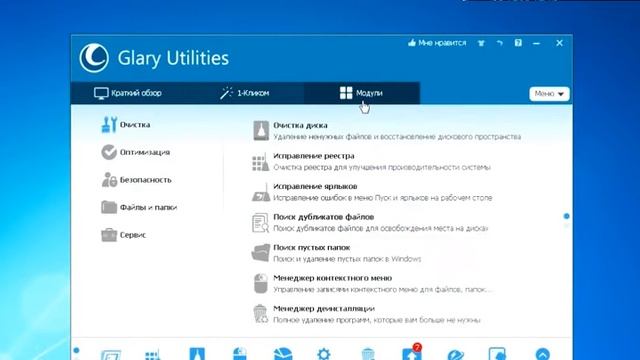Click Мне нравится text link
640x360 pixels.
point(442,43)
